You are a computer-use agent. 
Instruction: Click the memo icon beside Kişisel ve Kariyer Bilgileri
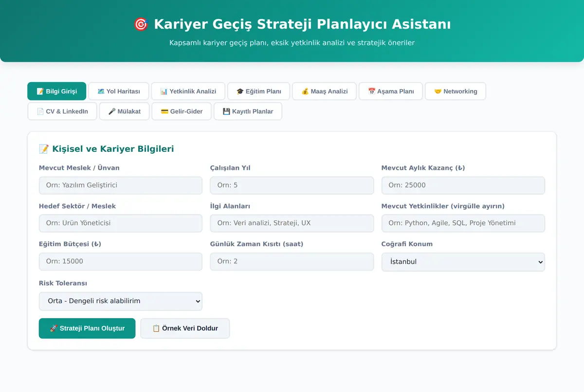click(43, 149)
